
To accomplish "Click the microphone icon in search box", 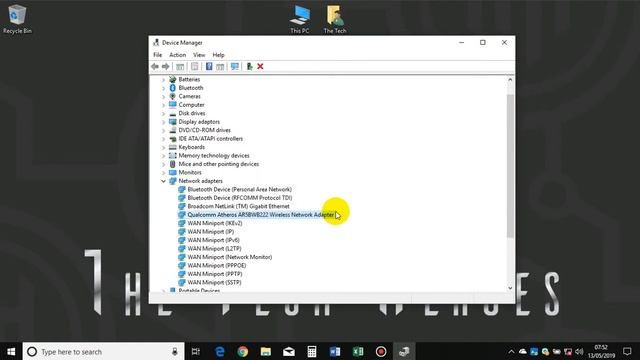I will (x=175, y=351).
